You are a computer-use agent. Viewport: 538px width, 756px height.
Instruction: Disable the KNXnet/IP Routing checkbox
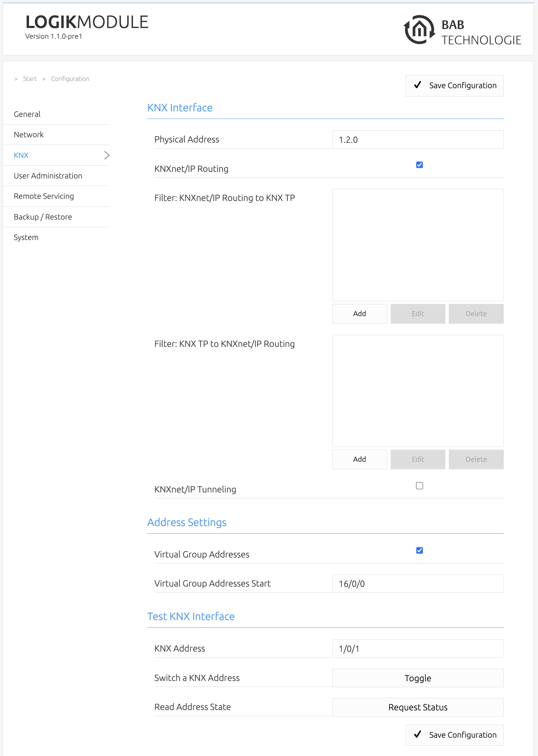tap(419, 165)
